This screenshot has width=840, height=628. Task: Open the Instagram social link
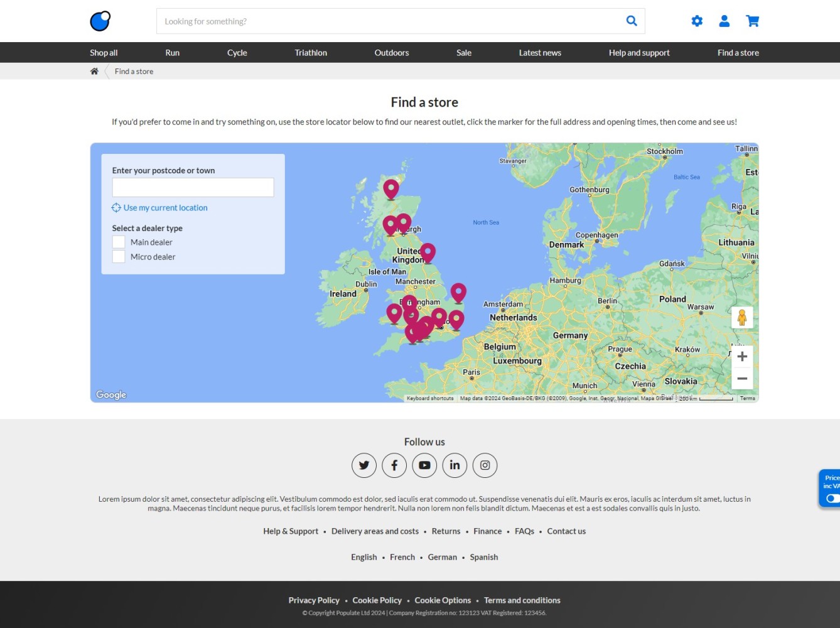click(x=485, y=465)
